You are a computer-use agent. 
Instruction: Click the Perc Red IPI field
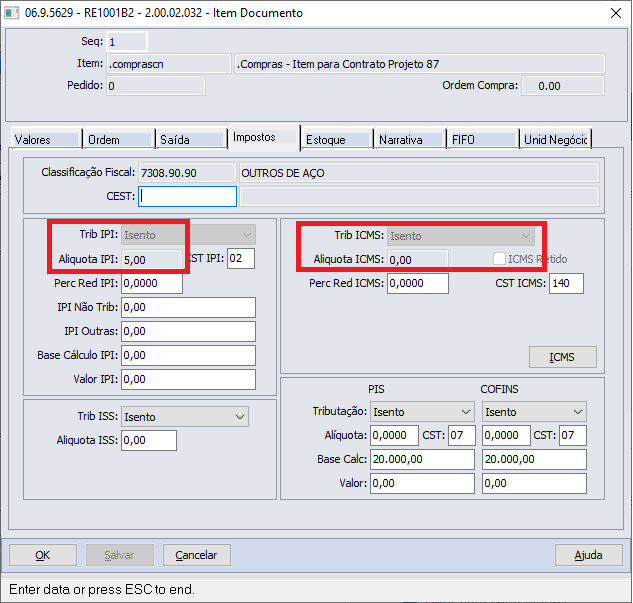152,283
